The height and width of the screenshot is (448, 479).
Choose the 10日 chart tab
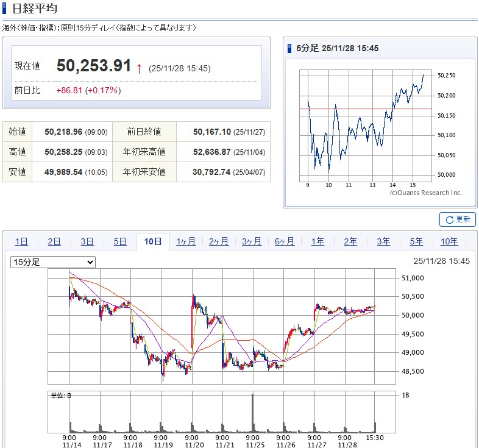(153, 241)
